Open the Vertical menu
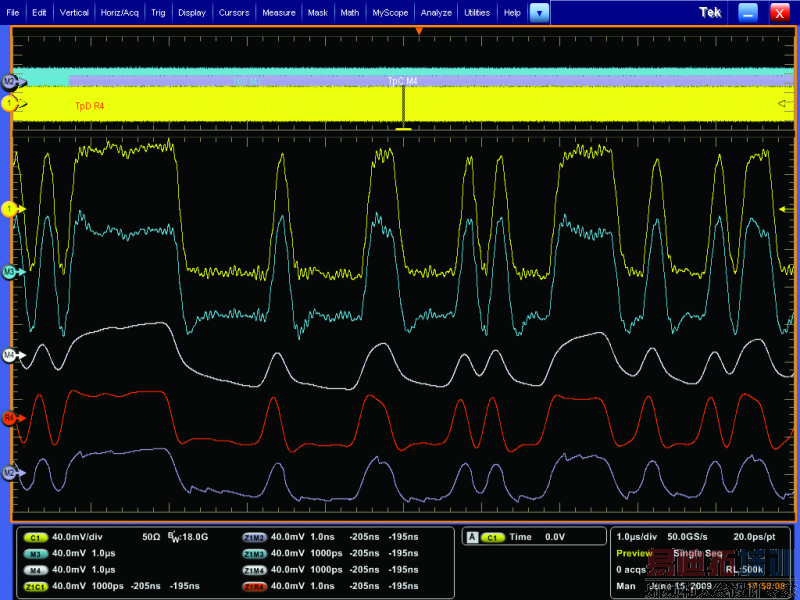Image resolution: width=800 pixels, height=600 pixels. (x=74, y=13)
